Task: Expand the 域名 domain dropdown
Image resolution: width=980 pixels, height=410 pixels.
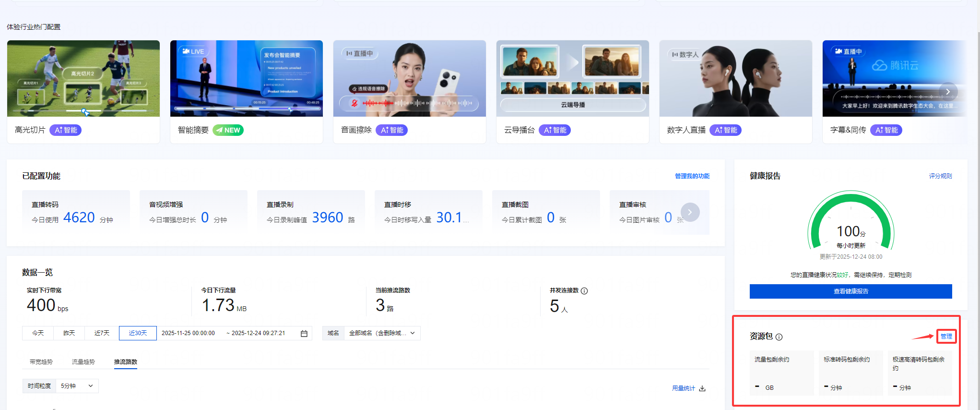Action: click(382, 333)
